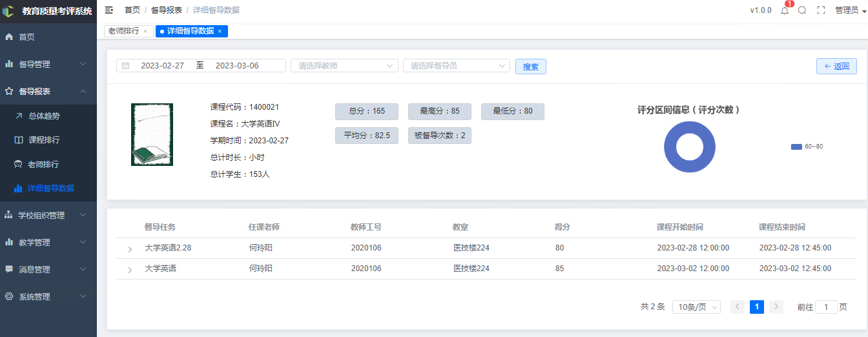Click the course book cover thumbnail
The height and width of the screenshot is (337, 868).
point(152,134)
